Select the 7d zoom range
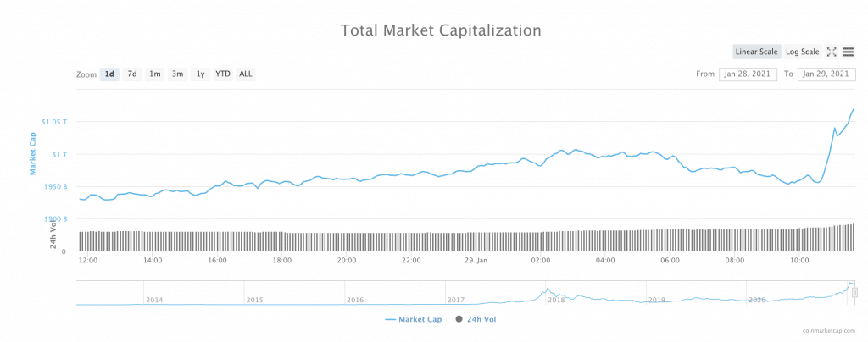 132,74
